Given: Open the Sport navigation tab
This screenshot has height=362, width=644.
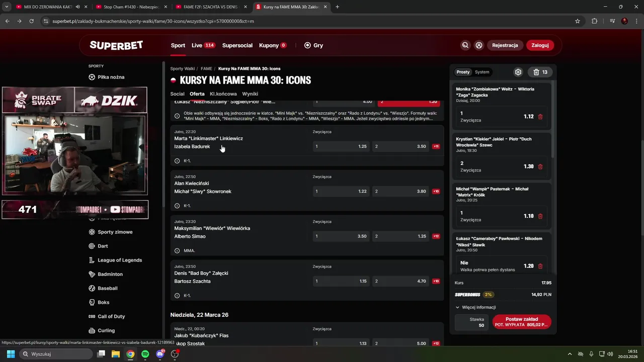Looking at the screenshot, I should click(x=178, y=45).
